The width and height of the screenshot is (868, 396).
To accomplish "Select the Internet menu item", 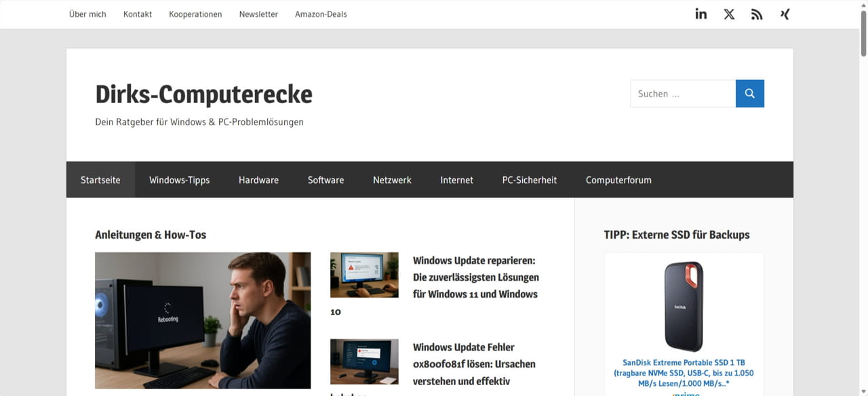I will pos(457,180).
